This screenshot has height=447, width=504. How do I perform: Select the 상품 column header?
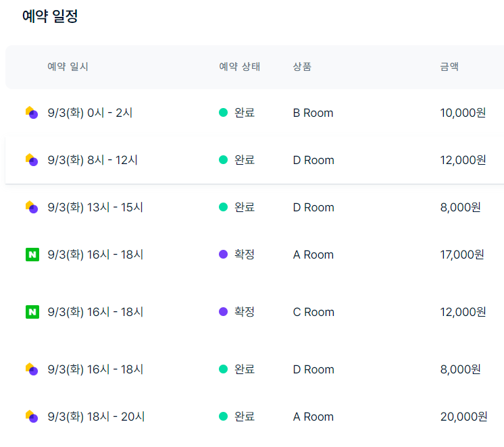click(x=302, y=67)
